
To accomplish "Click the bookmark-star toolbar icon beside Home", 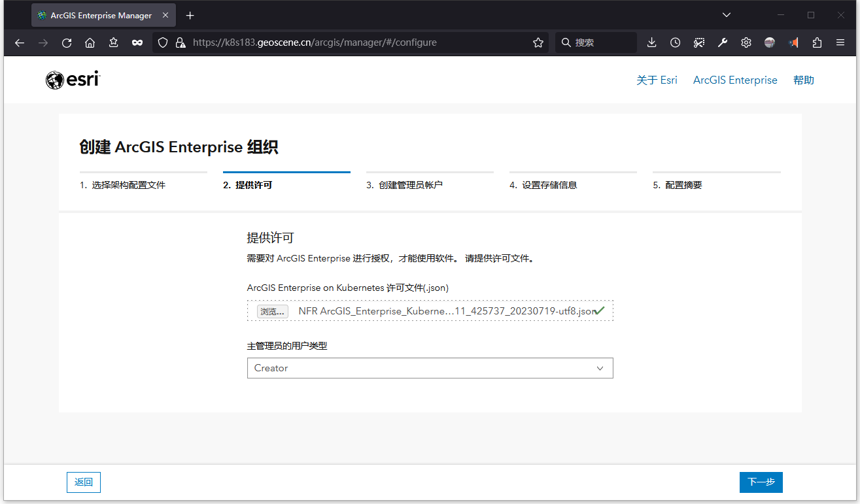I will [x=114, y=42].
